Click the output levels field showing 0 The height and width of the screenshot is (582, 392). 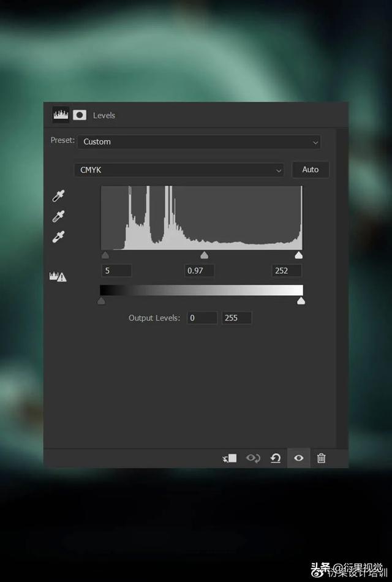[x=202, y=318]
